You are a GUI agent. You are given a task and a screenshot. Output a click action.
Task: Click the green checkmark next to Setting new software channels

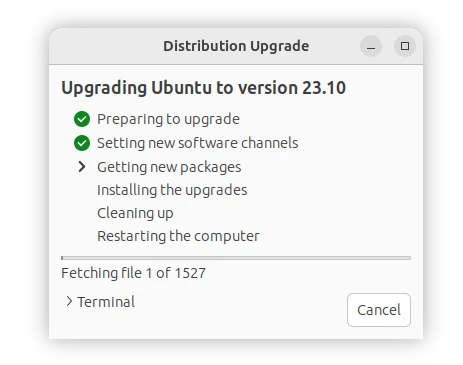pos(82,143)
